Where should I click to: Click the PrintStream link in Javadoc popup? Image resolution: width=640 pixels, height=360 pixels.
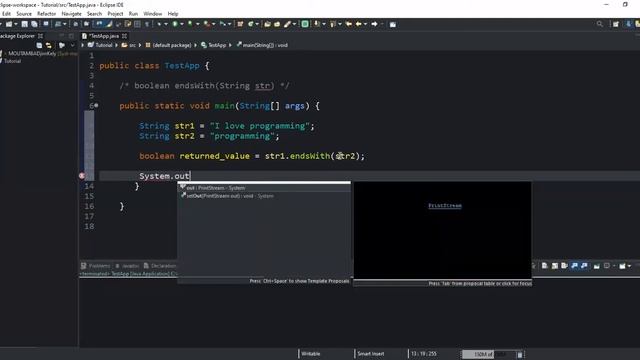445,206
